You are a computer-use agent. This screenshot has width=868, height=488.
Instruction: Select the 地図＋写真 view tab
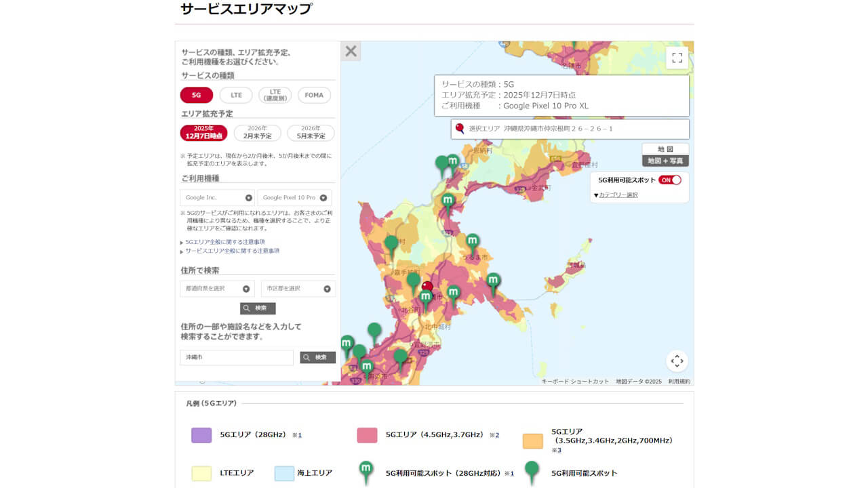click(x=665, y=161)
